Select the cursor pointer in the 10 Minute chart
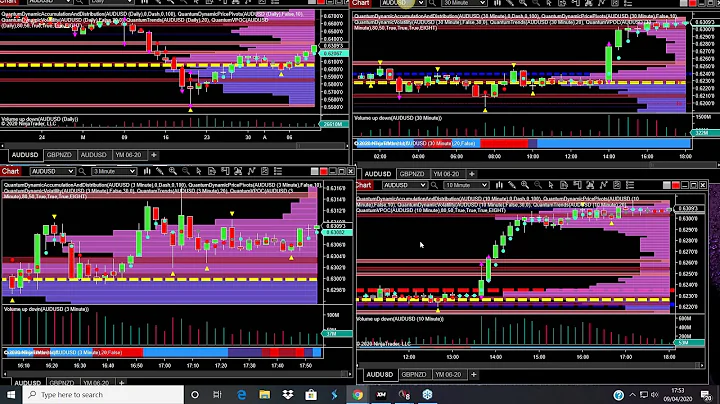Viewport: 720px width, 404px height. tap(551, 185)
